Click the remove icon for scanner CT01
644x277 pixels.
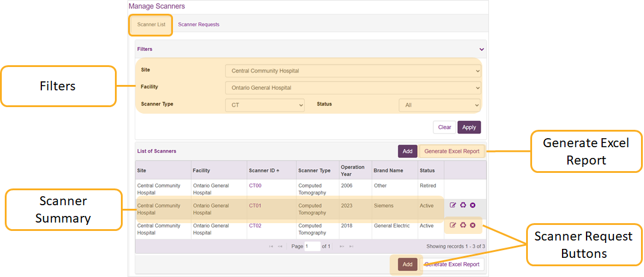click(473, 205)
